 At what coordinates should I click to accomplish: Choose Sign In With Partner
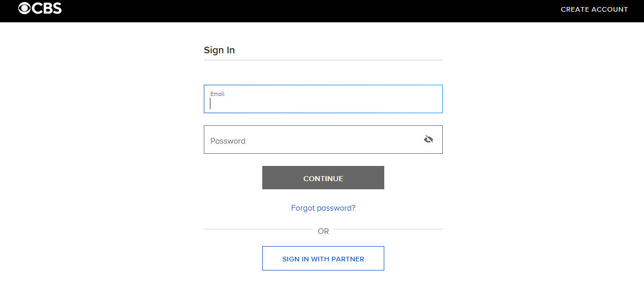point(323,258)
